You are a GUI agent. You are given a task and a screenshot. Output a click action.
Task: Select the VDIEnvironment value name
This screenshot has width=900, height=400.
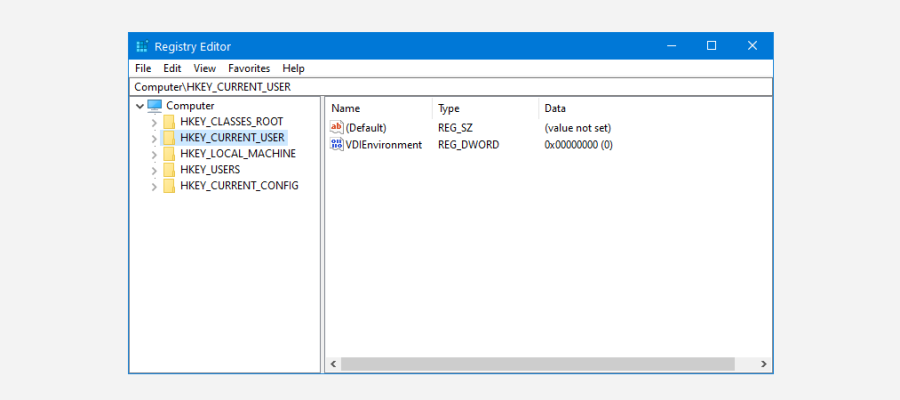[x=383, y=145]
